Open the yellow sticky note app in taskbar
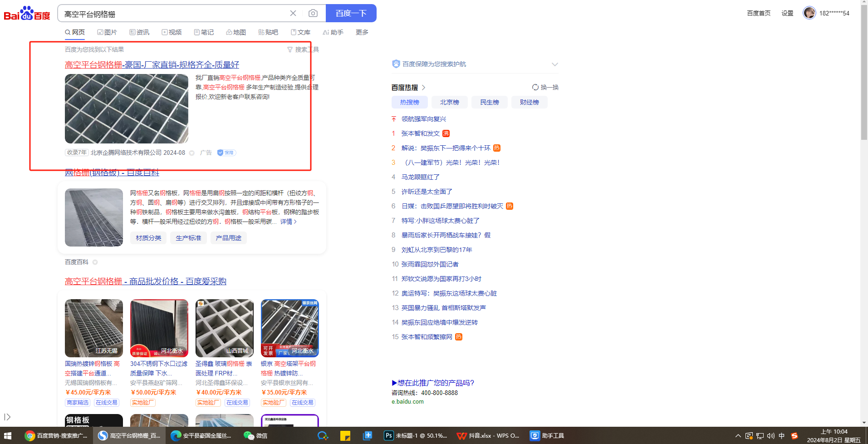The width and height of the screenshot is (868, 444). (345, 436)
